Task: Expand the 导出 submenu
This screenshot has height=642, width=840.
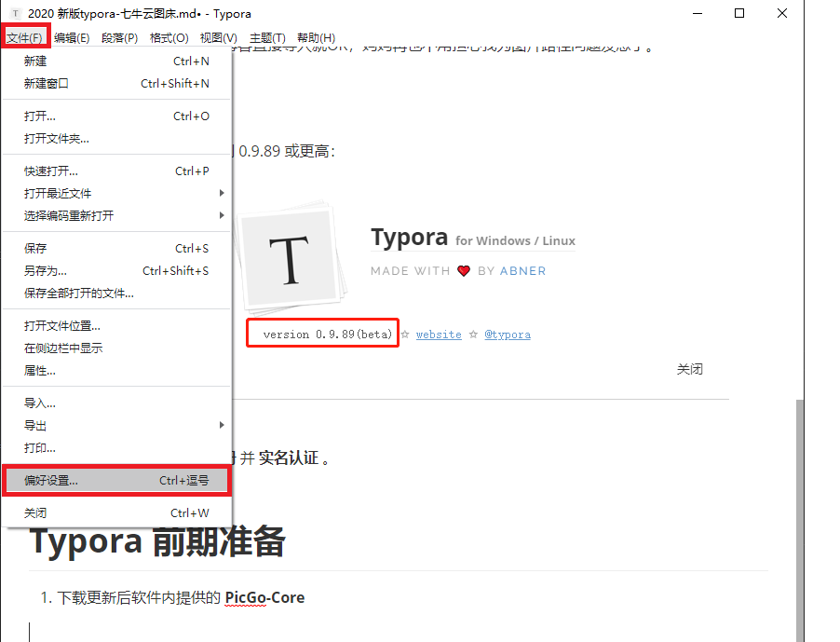Action: click(116, 426)
